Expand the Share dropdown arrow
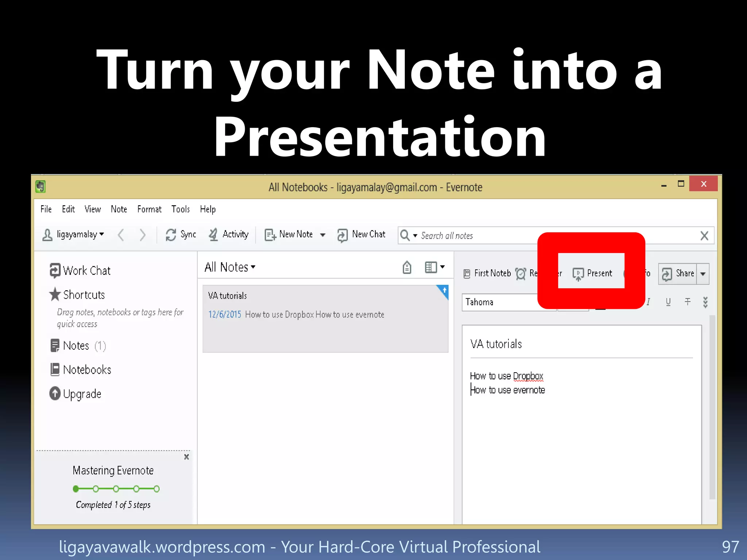Image resolution: width=747 pixels, height=560 pixels. click(x=703, y=274)
